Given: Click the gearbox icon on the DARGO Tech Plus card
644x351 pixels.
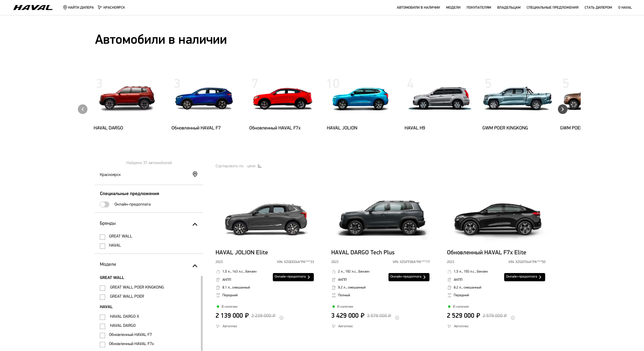Looking at the screenshot, I should [334, 280].
